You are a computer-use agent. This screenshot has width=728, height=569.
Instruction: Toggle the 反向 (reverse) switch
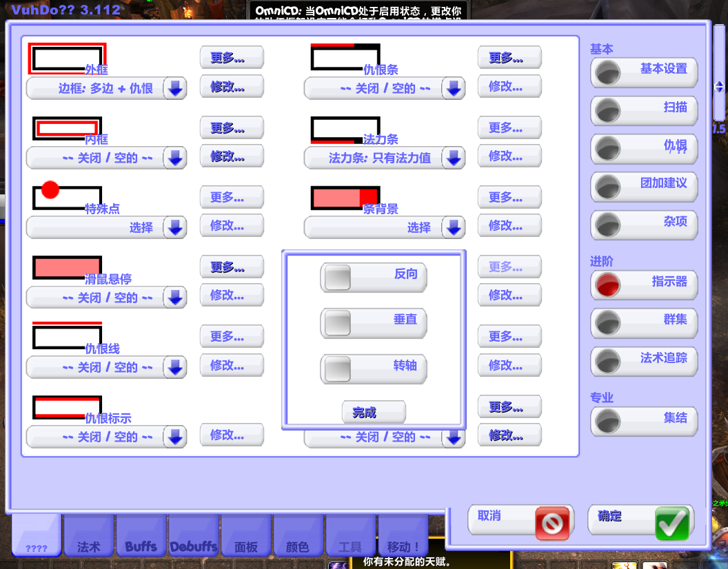338,277
